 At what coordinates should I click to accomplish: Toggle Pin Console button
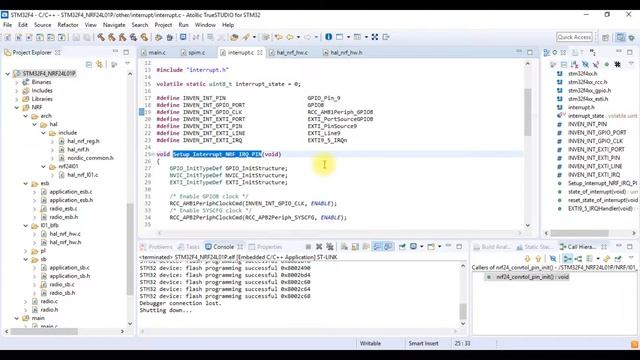[402, 247]
